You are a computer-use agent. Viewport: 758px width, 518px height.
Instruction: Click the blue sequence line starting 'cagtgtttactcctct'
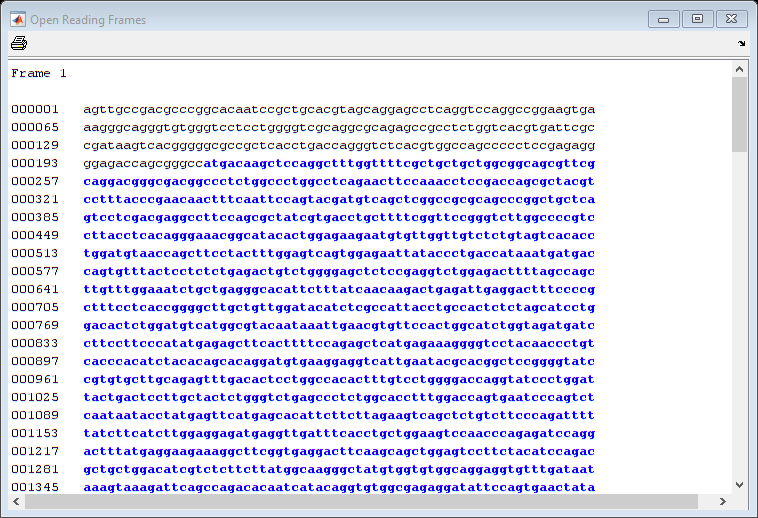(x=339, y=272)
